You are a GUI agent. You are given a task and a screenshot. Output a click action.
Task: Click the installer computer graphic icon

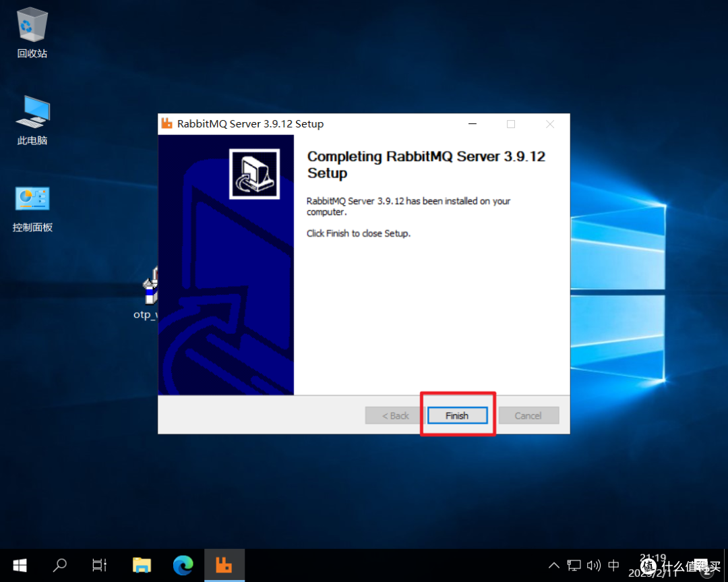click(x=254, y=174)
